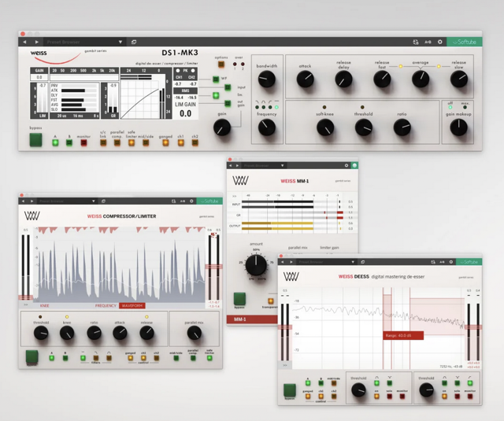Click previous preset arrow in Compressor/Limiter
The image size is (504, 421).
click(x=23, y=201)
